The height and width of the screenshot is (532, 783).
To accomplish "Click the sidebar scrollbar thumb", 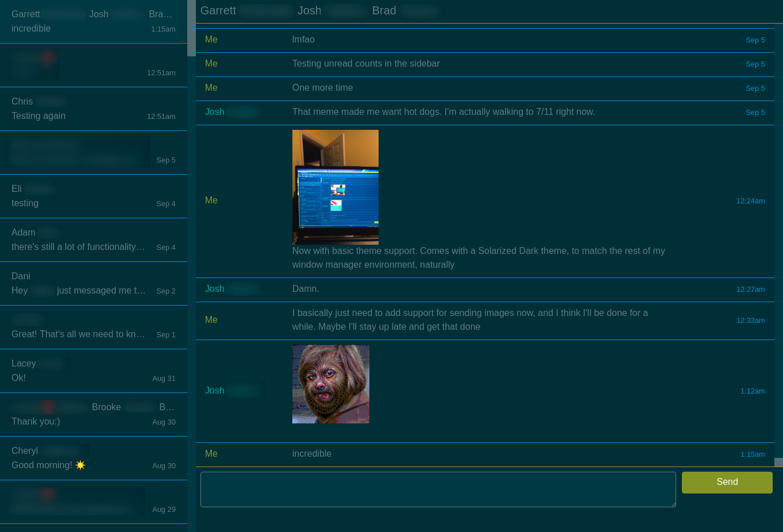I will pos(191,28).
